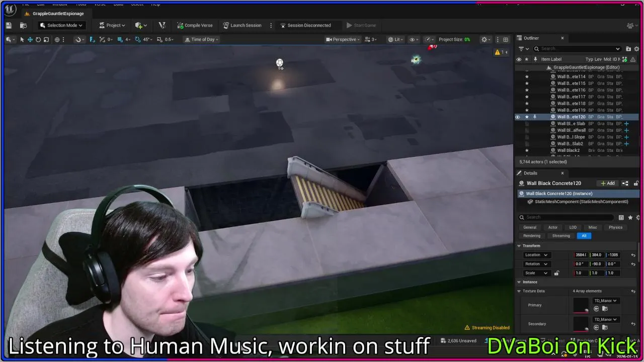Click the Primary texture swatch thumbnail

(x=581, y=305)
